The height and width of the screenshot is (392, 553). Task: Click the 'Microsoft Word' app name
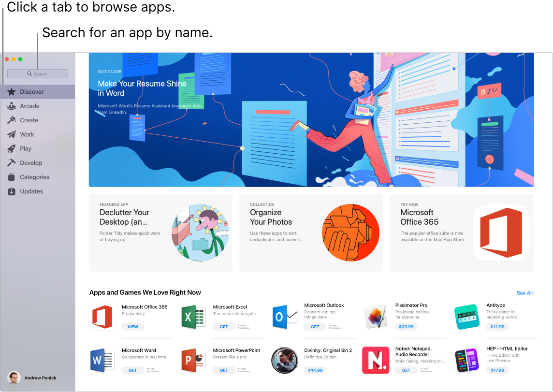(139, 350)
